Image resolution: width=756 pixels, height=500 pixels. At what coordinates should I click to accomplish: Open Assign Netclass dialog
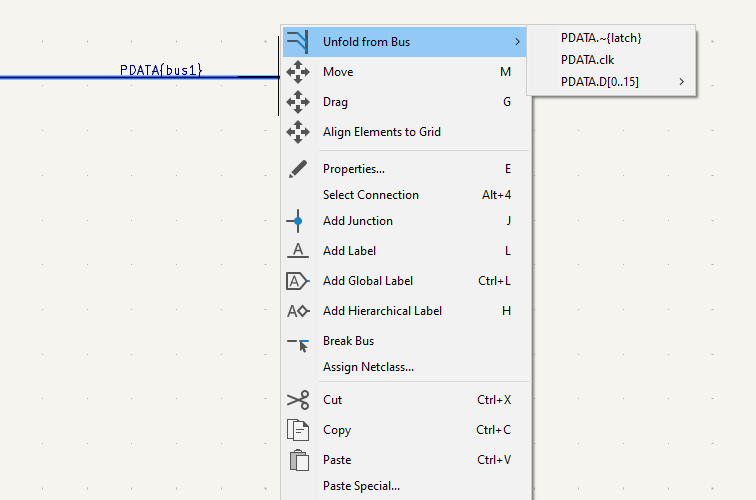point(368,367)
